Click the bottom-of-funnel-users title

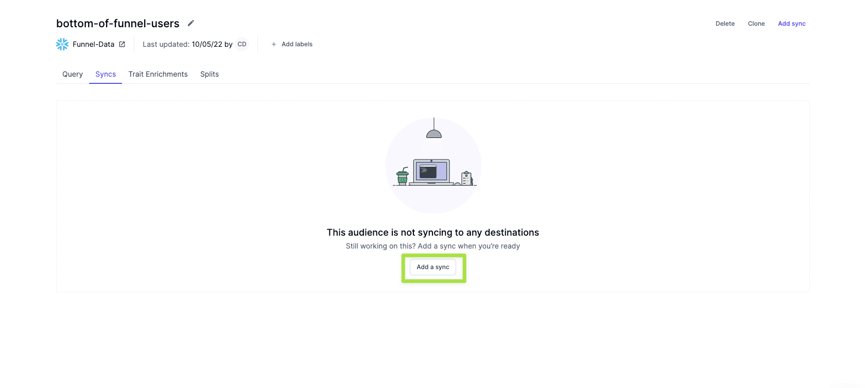(x=118, y=24)
